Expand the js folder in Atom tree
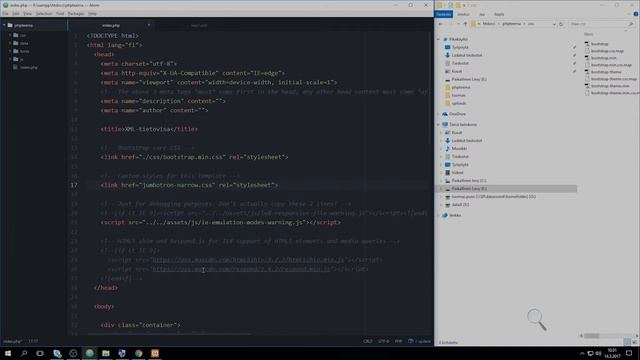 pos(10,59)
